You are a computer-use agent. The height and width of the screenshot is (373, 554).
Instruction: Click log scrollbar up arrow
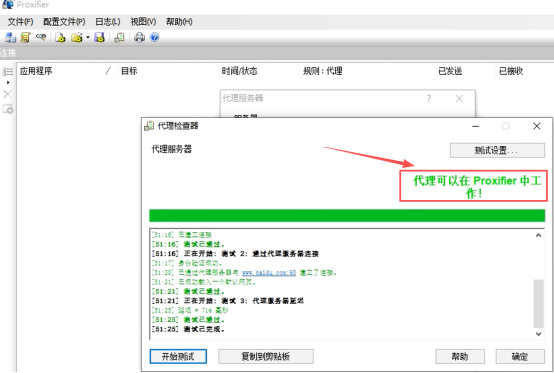point(538,235)
